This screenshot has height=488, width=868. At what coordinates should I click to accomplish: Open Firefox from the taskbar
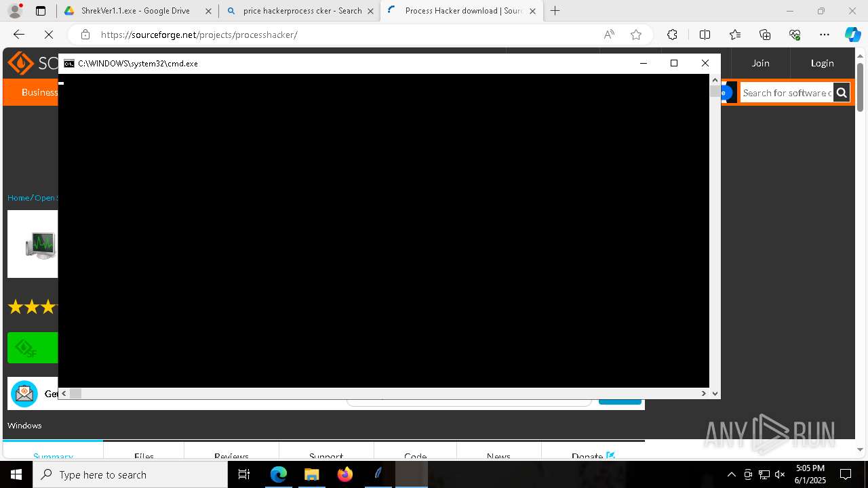point(345,474)
